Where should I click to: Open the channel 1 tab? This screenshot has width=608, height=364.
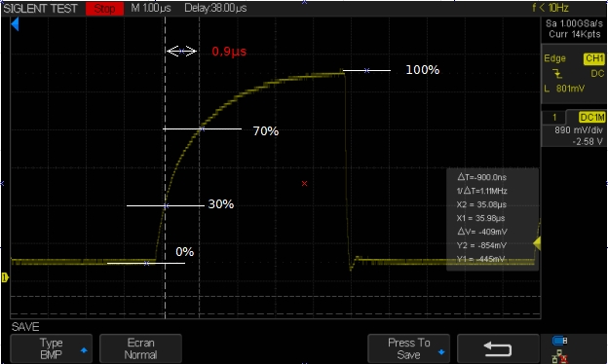[x=554, y=118]
